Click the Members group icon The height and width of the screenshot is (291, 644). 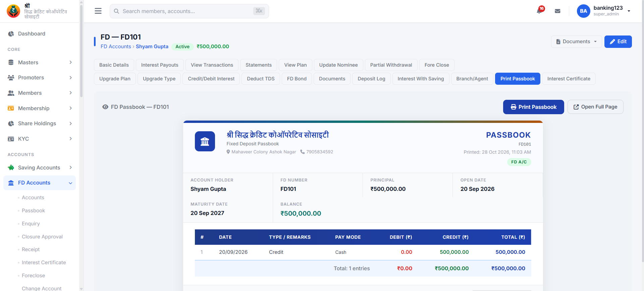(11, 93)
